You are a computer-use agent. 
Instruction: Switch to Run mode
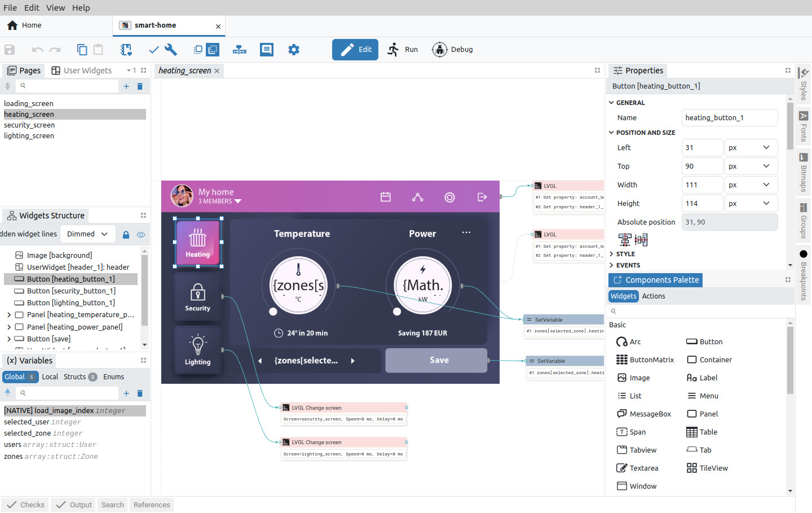[x=403, y=50]
